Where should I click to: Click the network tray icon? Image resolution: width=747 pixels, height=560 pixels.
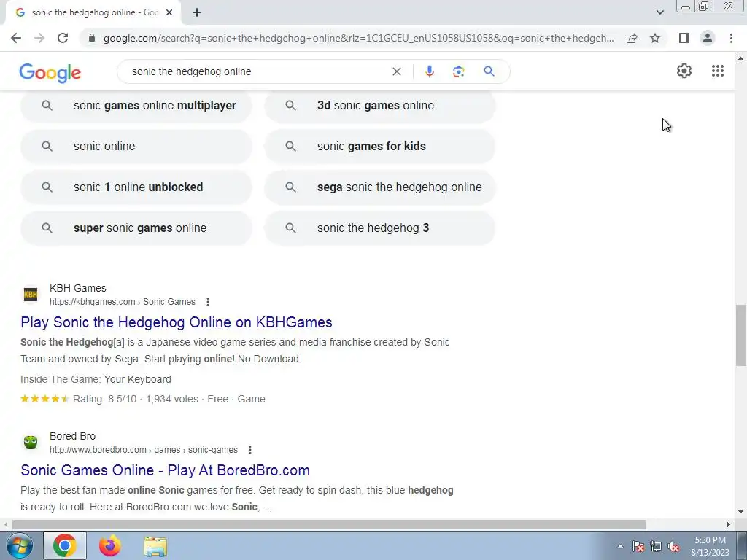pyautogui.click(x=656, y=546)
